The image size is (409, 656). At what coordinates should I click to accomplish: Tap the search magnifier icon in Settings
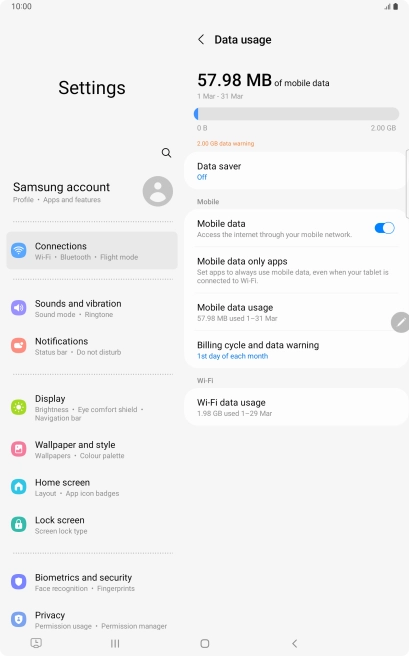pos(166,153)
